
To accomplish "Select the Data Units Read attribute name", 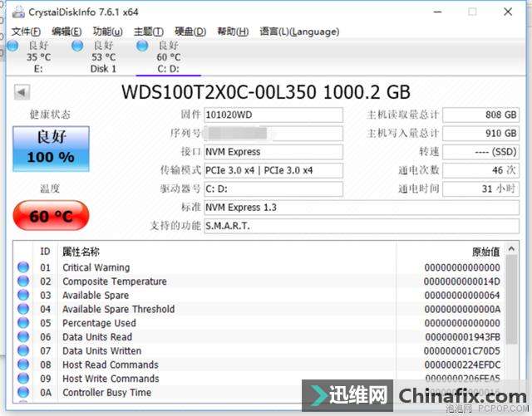I will pos(97,337).
